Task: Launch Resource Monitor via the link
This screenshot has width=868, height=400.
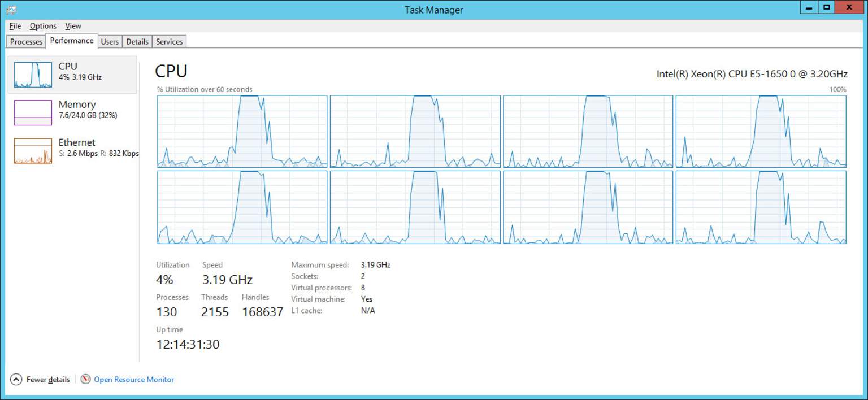Action: pos(134,380)
